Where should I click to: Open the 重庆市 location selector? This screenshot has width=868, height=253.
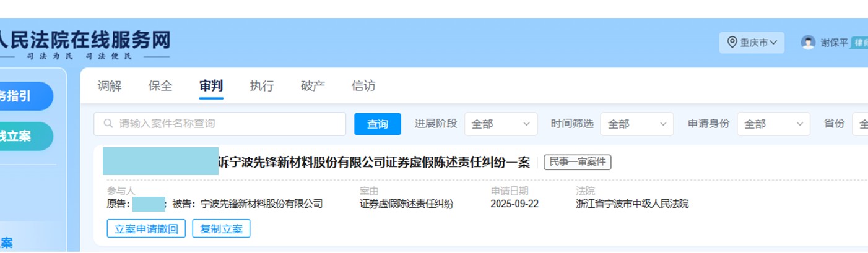pyautogui.click(x=752, y=43)
